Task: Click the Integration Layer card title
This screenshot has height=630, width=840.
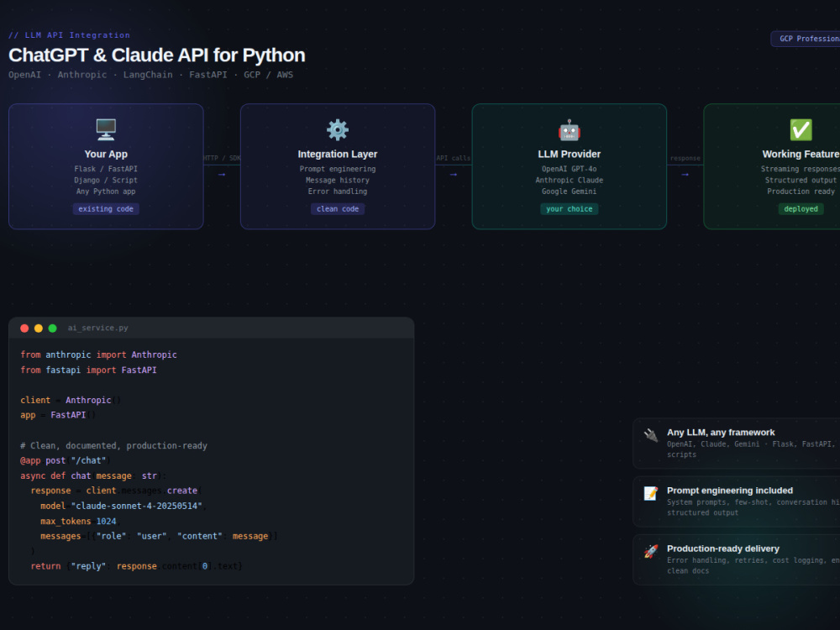Action: tap(338, 155)
